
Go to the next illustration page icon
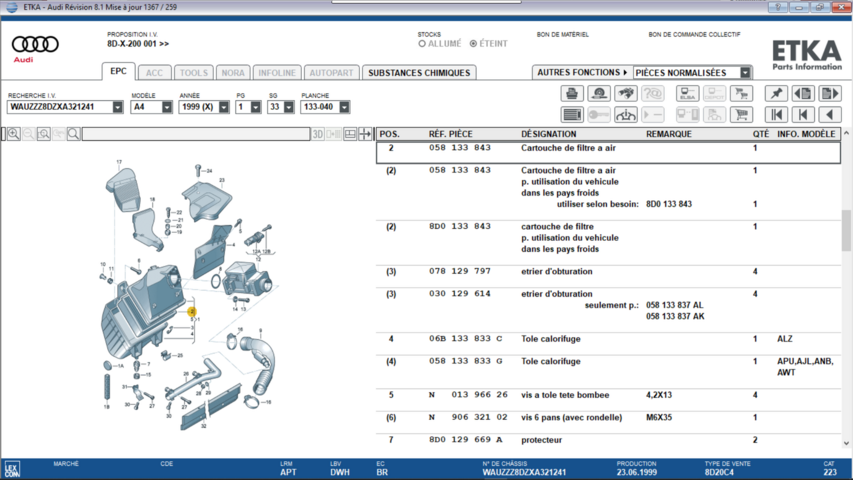point(830,93)
